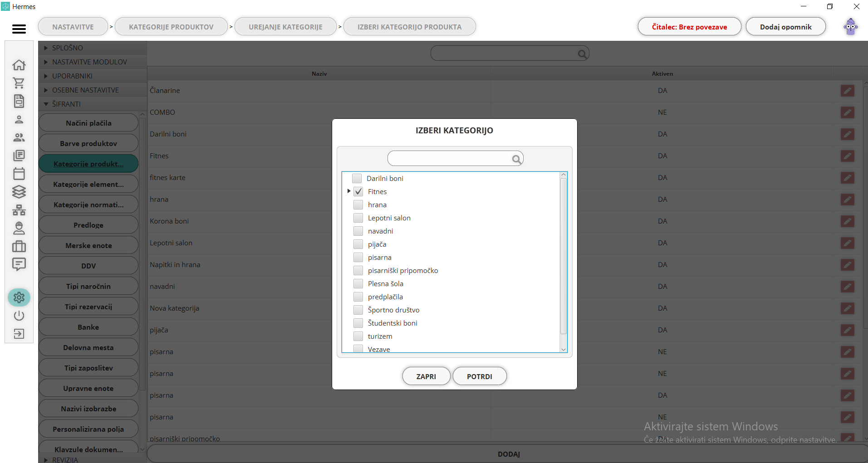Check the navadni checkbox
Screen dimensions: 868x463
358,231
